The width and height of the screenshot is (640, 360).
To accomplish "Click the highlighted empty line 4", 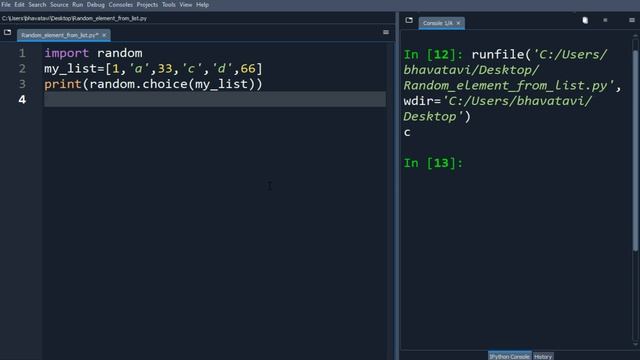I will click(215, 99).
